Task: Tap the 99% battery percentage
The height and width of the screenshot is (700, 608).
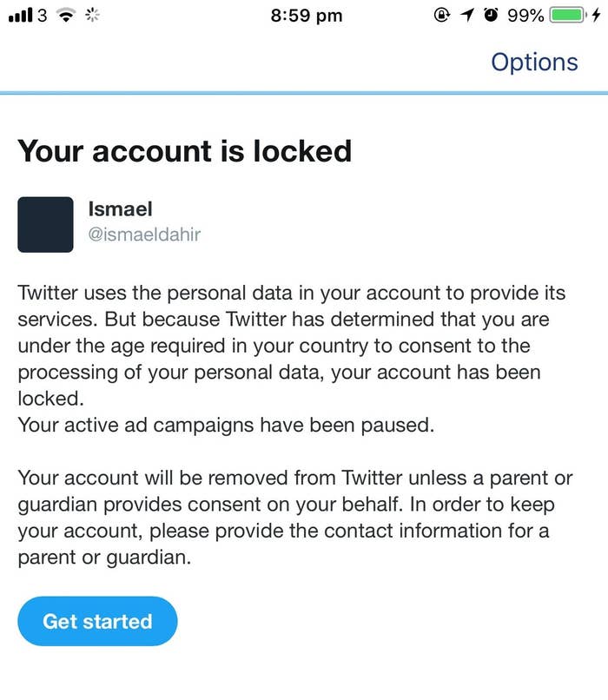Action: pos(525,16)
